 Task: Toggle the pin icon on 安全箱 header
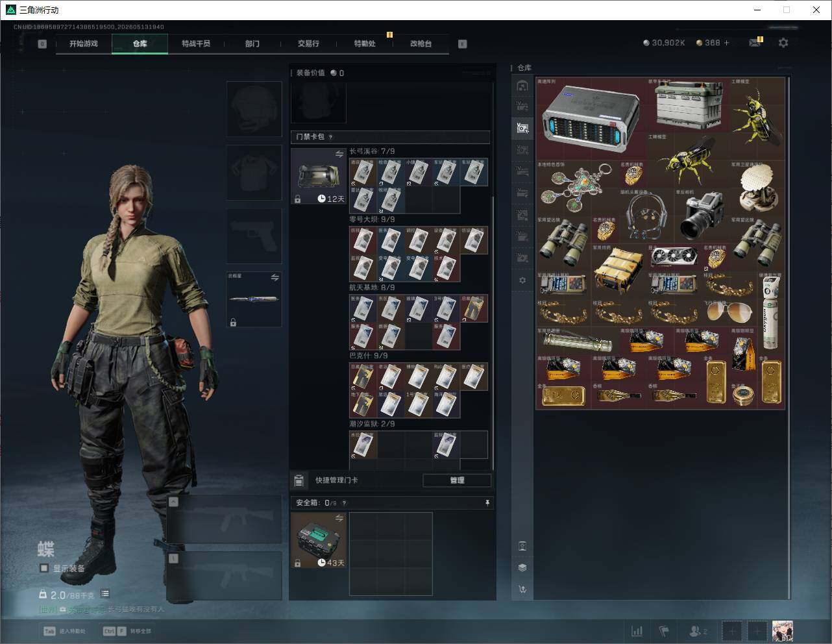pos(487,502)
